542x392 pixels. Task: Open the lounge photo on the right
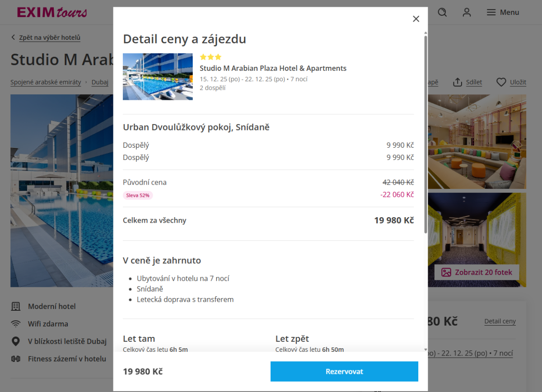pos(477,141)
